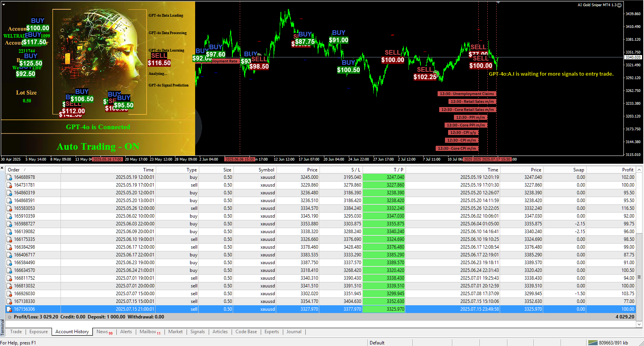Sort by the Type column header
The height and width of the screenshot is (346, 644).
[x=177, y=170]
